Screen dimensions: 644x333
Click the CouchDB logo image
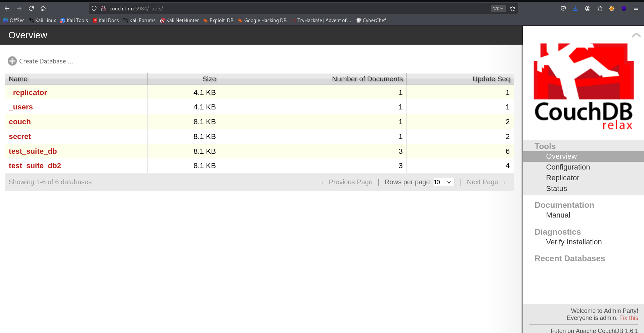584,86
